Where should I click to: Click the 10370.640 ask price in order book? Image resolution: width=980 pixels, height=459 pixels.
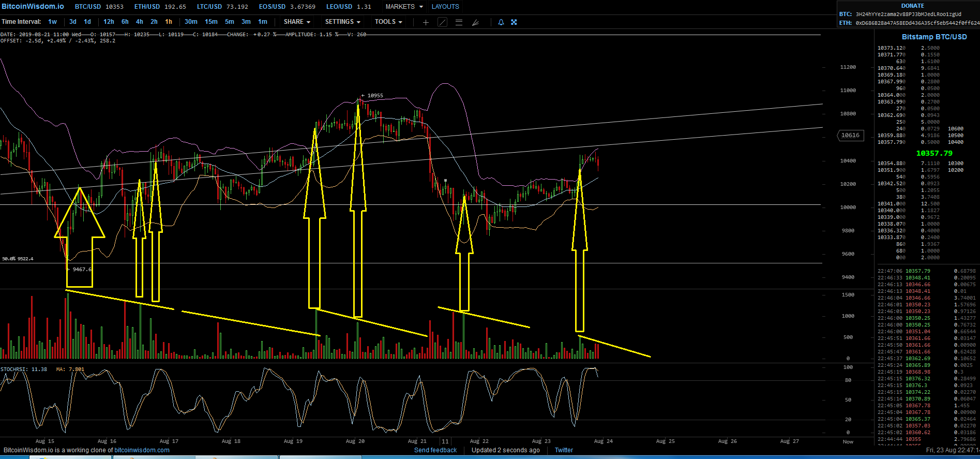point(892,68)
